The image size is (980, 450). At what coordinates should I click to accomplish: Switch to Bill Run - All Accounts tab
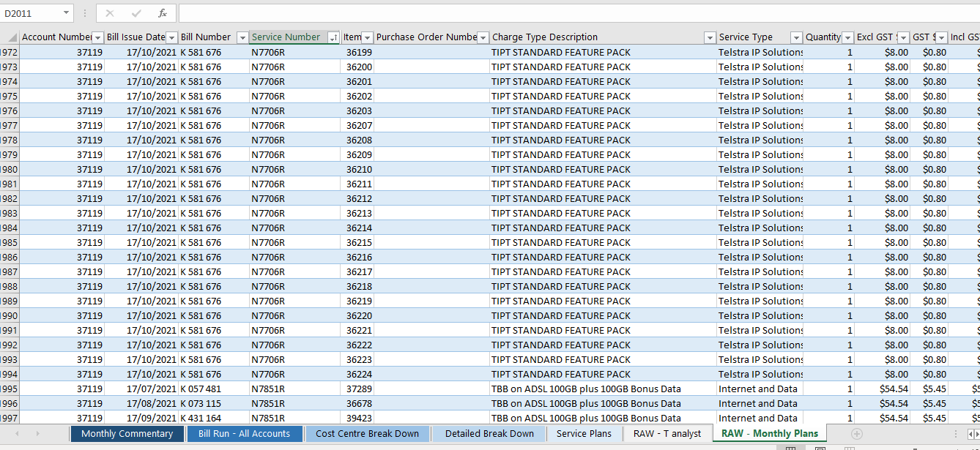click(245, 434)
